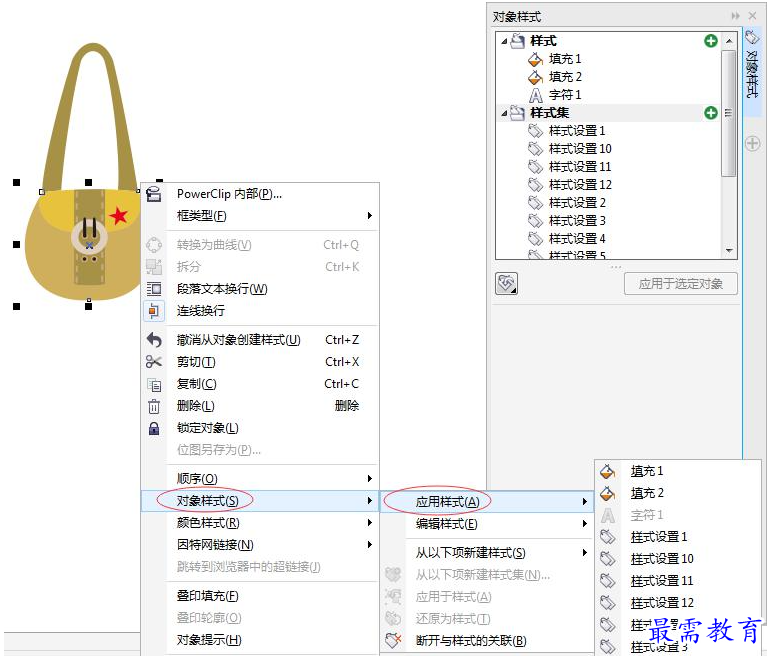Click green plus icon next to 样式集
The height and width of the screenshot is (662, 770).
(711, 113)
